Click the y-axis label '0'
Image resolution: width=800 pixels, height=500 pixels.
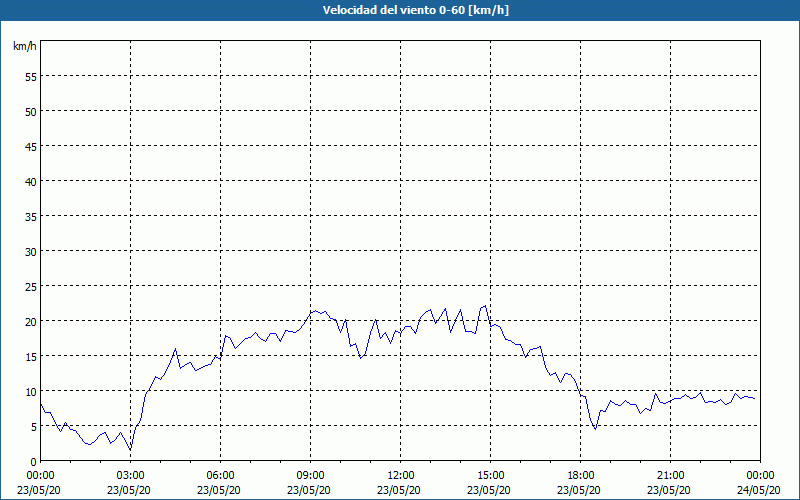34,462
